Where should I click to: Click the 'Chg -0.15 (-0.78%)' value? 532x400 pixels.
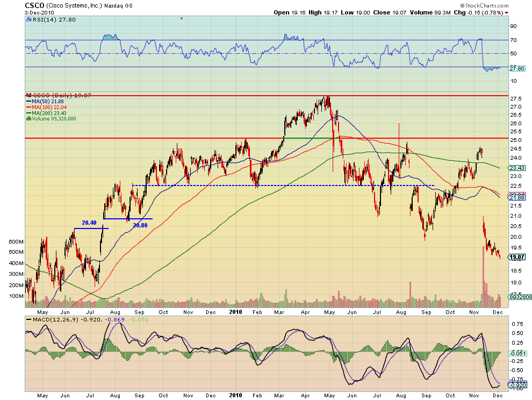click(478, 12)
